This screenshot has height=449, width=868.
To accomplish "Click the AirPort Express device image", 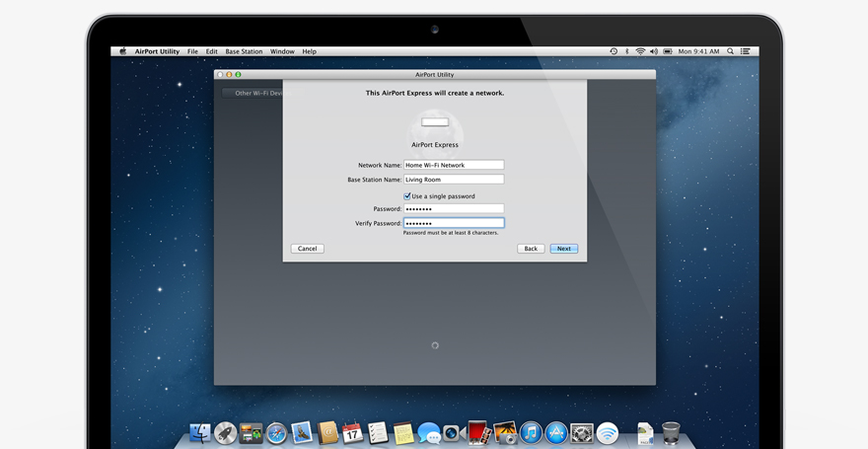I will (435, 121).
